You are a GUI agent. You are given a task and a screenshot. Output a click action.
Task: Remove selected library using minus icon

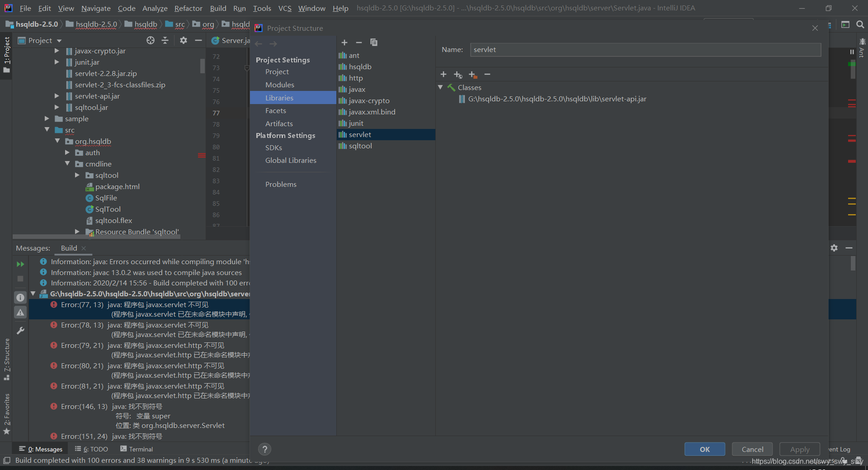click(359, 43)
